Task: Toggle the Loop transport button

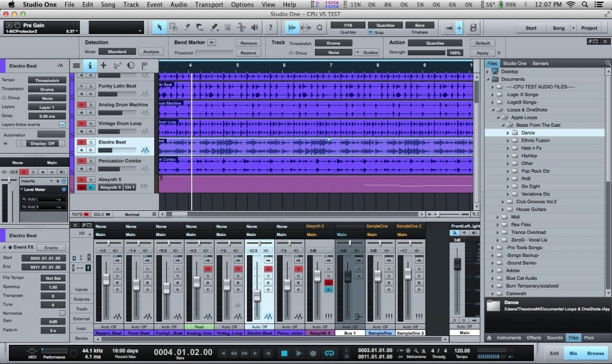Action: point(329,353)
